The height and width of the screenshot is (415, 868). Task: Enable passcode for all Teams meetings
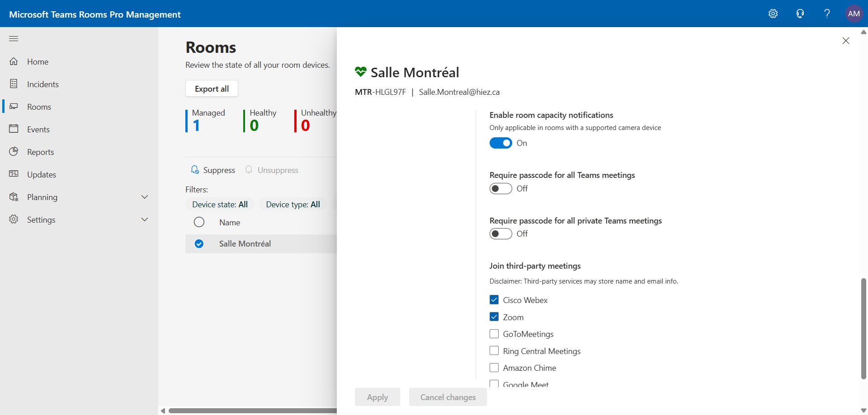[x=500, y=189]
